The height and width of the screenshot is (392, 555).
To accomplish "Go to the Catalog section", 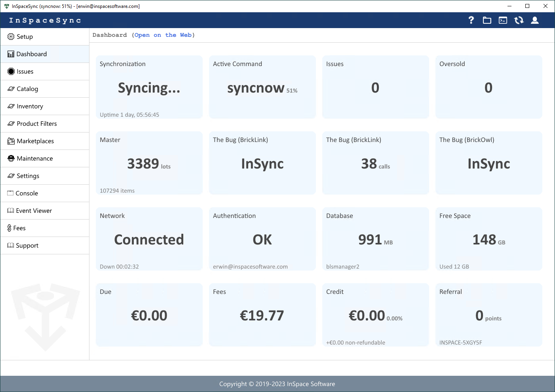I will [x=27, y=89].
